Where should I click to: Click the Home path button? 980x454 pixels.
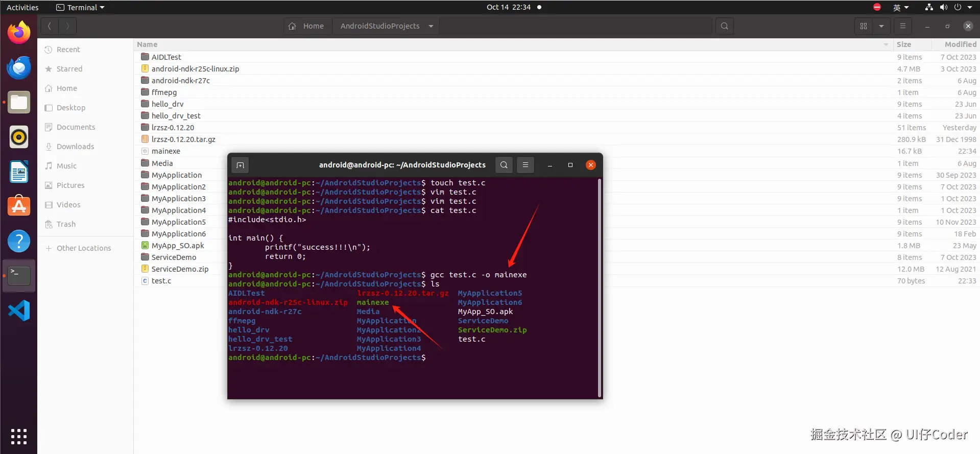[307, 26]
